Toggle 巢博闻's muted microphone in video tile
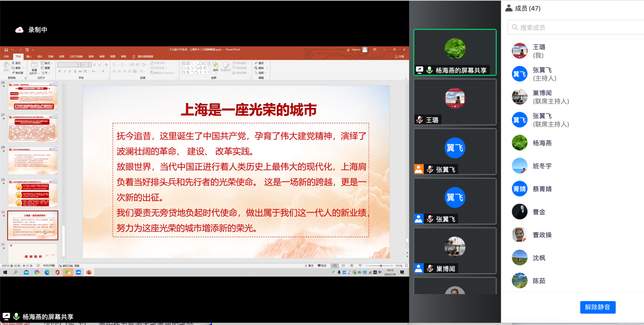Viewport: 644px width, 325px height. point(430,269)
